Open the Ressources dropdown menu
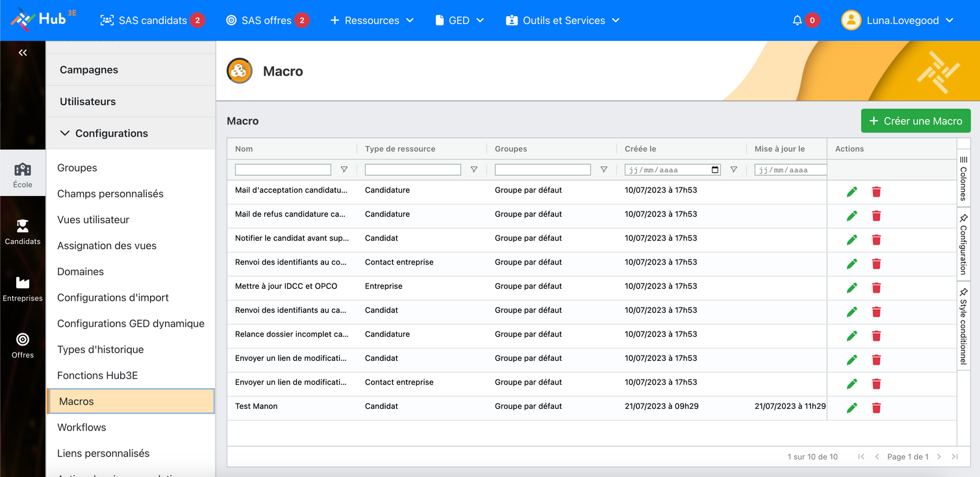This screenshot has width=980, height=477. [x=372, y=20]
